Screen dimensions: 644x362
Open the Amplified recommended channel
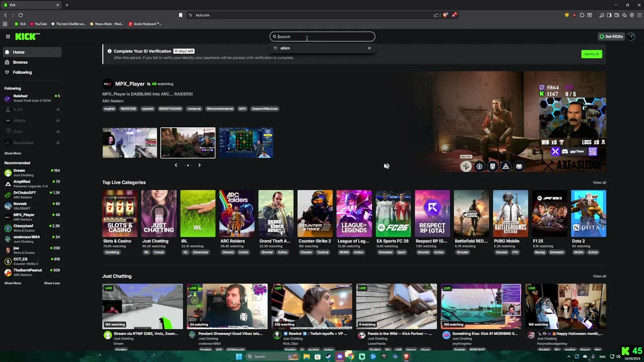(31, 184)
